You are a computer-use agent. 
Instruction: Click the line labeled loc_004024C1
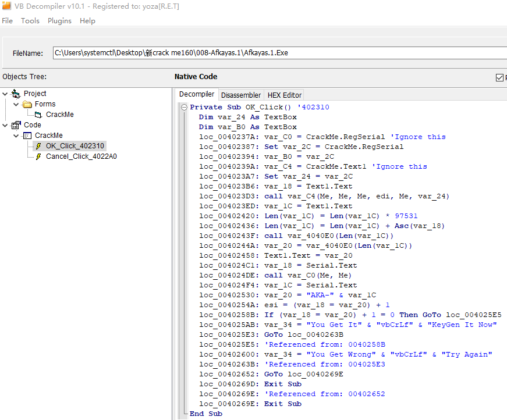click(x=278, y=266)
